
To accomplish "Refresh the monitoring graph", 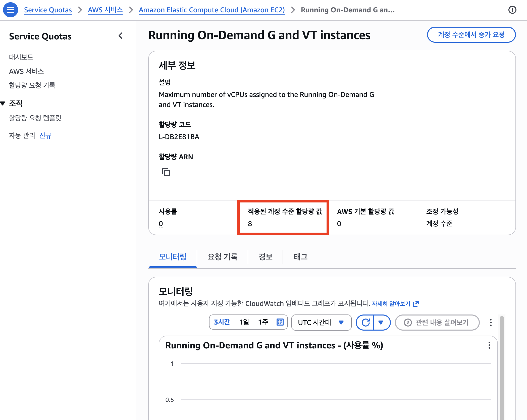I will [366, 322].
